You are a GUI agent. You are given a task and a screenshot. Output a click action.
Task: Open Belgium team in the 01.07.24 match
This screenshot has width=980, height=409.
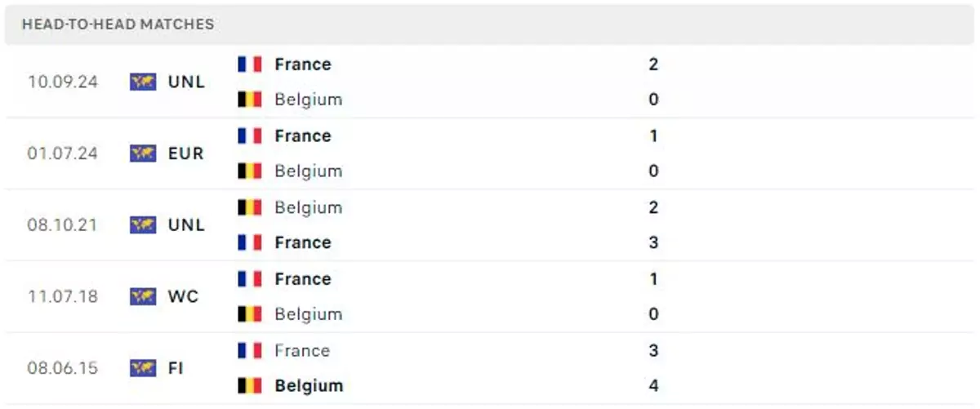click(309, 171)
